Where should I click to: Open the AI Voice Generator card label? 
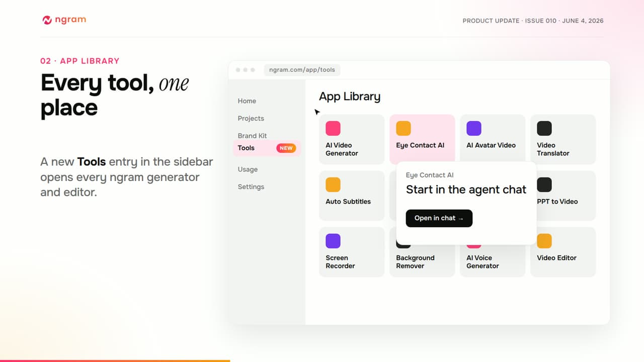(x=482, y=262)
